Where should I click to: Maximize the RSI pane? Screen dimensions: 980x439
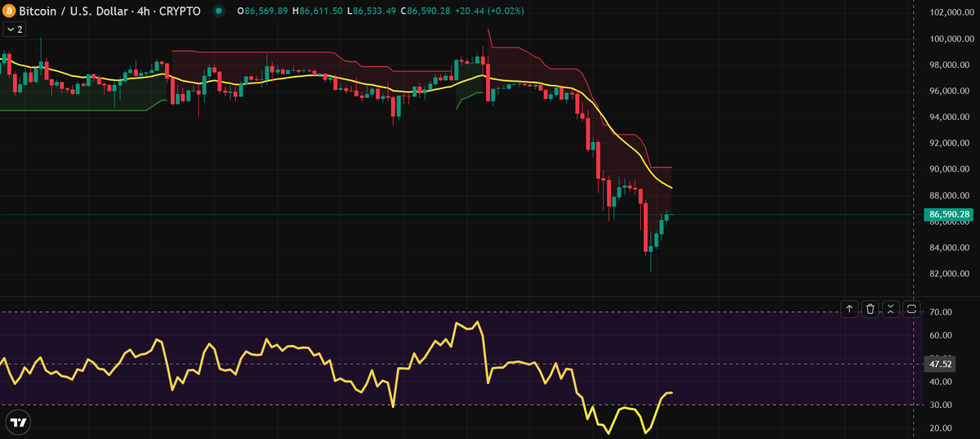click(x=911, y=309)
